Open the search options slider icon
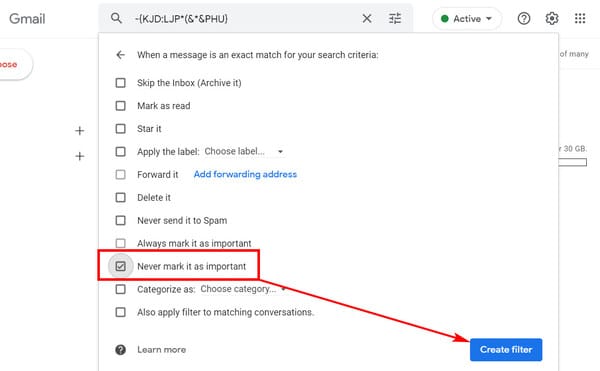Image resolution: width=600 pixels, height=371 pixels. pyautogui.click(x=395, y=18)
